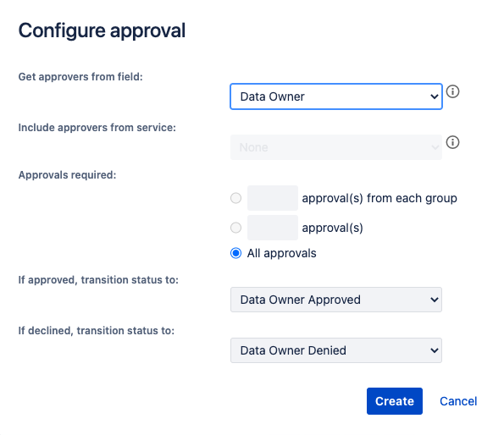The image size is (504, 435).
Task: Open the Data Owner Approved status dropdown
Action: (x=336, y=300)
